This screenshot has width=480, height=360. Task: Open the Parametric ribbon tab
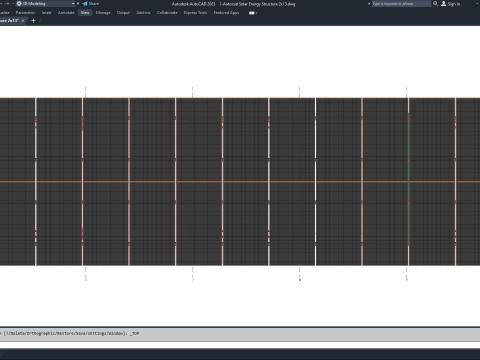pos(25,13)
